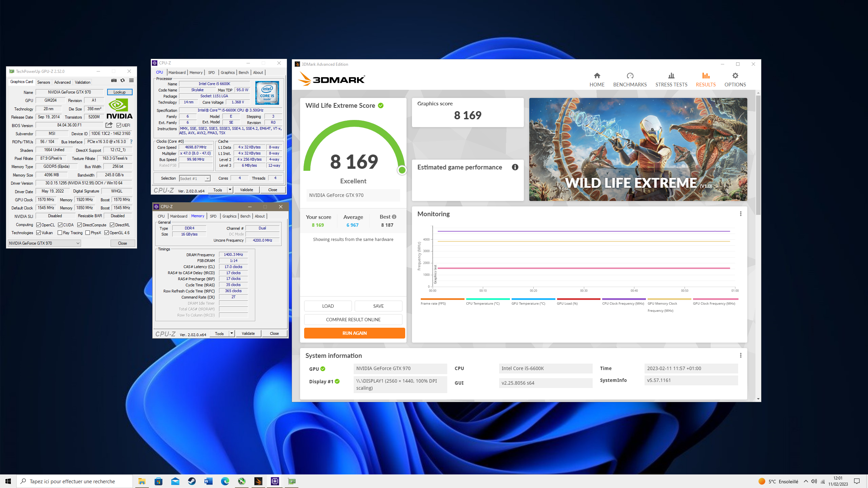The height and width of the screenshot is (488, 868).
Task: Click the SAVE button in 3DMark
Action: pyautogui.click(x=378, y=306)
